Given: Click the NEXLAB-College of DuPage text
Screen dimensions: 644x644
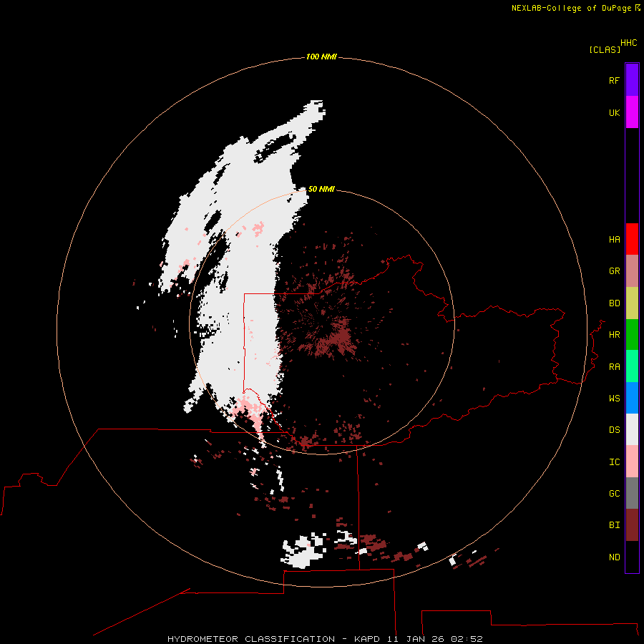Looking at the screenshot, I should 571,8.
